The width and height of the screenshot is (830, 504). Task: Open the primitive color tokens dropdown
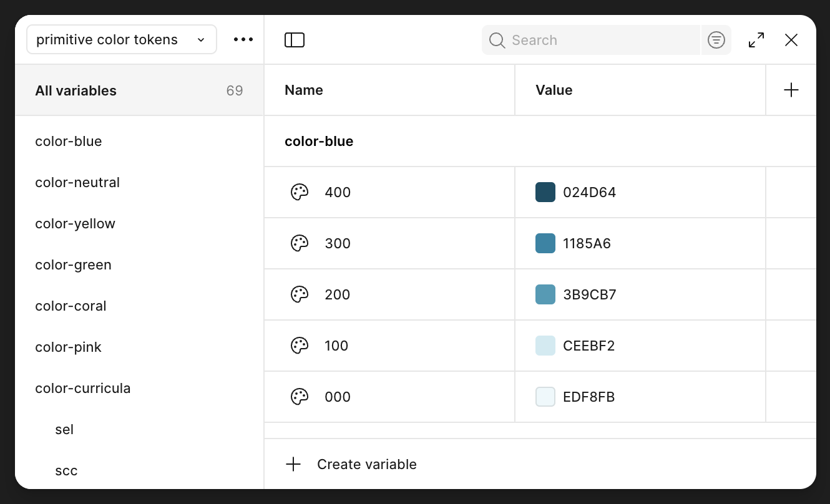[x=122, y=39]
